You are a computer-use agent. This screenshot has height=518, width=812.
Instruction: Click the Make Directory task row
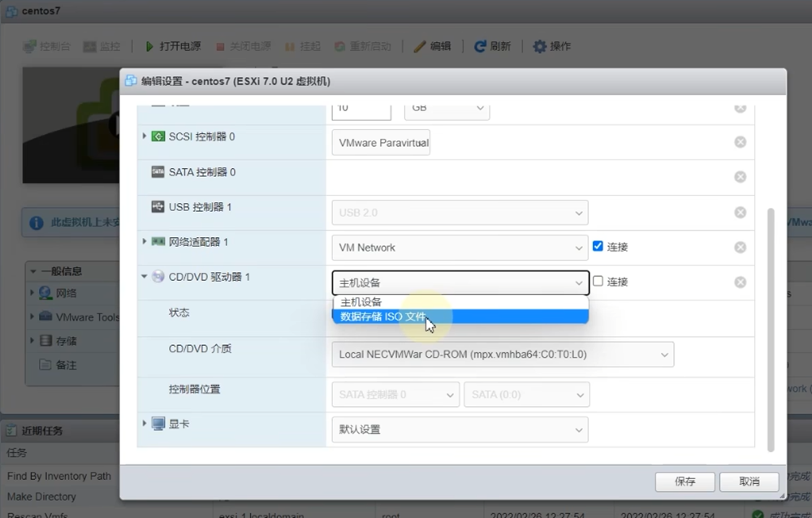point(41,497)
